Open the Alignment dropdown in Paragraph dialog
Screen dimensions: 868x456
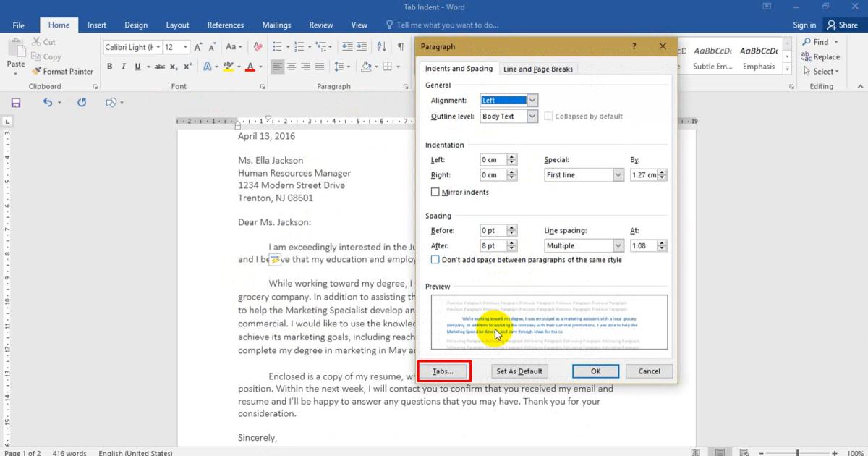coord(532,101)
